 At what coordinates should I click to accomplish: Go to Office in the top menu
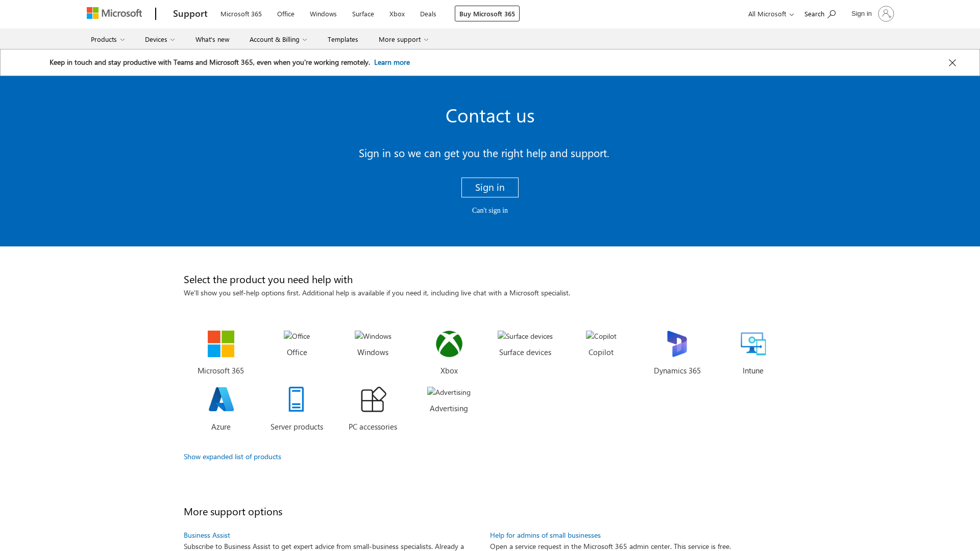[286, 14]
